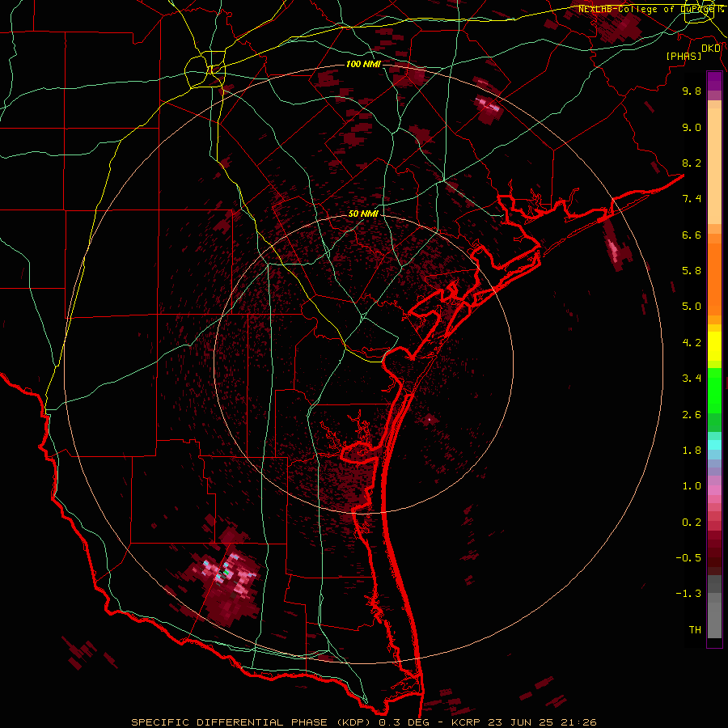Image resolution: width=728 pixels, height=728 pixels.
Task: Click the 9.8 value on the color scale
Action: click(x=692, y=91)
